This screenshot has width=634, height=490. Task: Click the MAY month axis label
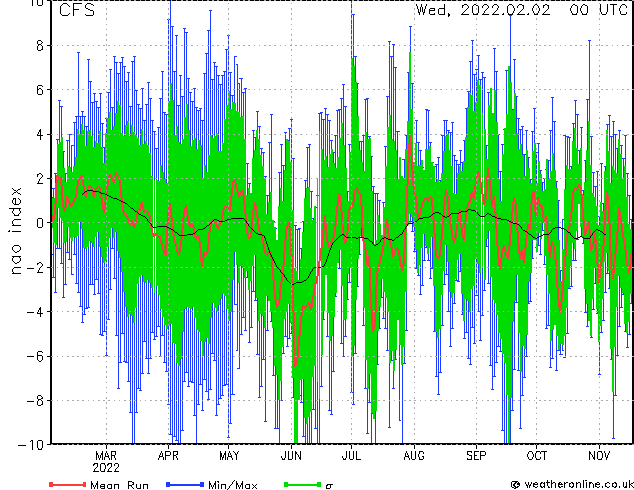click(229, 456)
